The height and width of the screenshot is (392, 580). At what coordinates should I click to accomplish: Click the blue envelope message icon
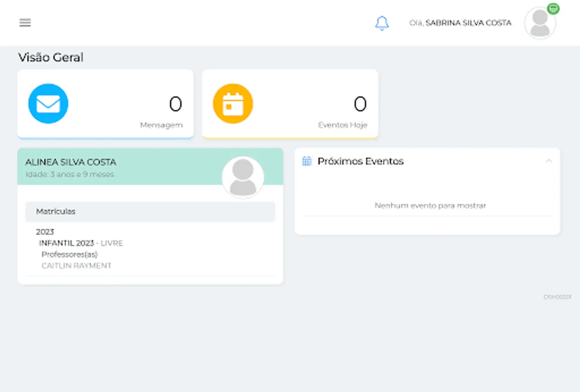pyautogui.click(x=48, y=104)
